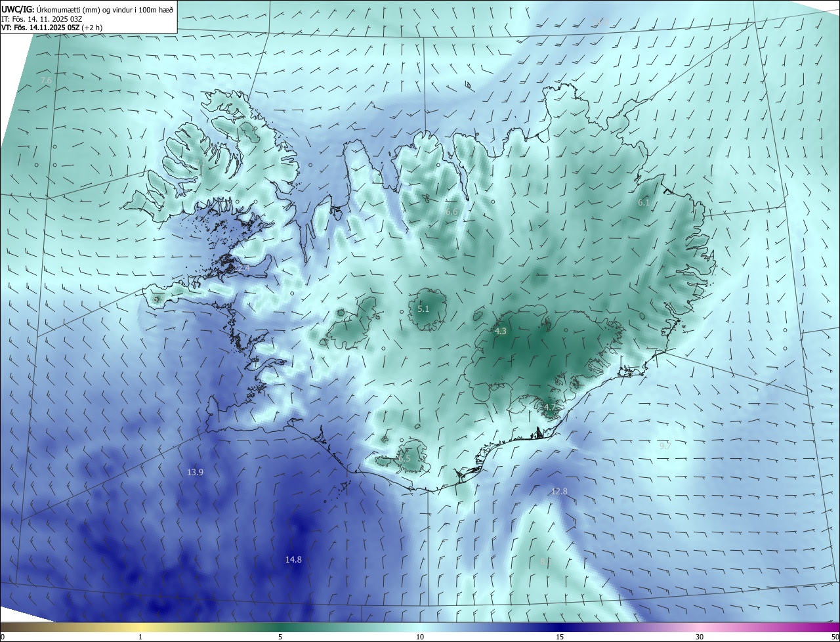Viewport: 840px width, 642px height.
Task: Click the color scale tick labeled 10
Action: (420, 637)
